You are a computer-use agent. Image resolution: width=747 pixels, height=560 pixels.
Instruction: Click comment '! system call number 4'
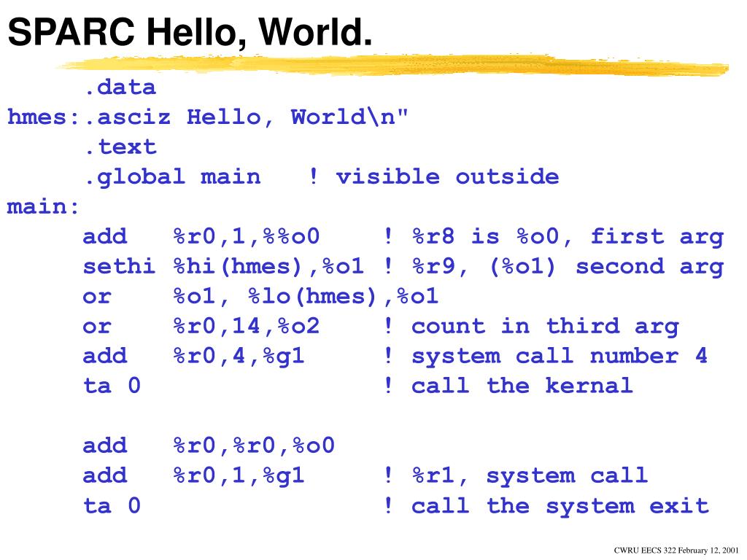click(546, 356)
